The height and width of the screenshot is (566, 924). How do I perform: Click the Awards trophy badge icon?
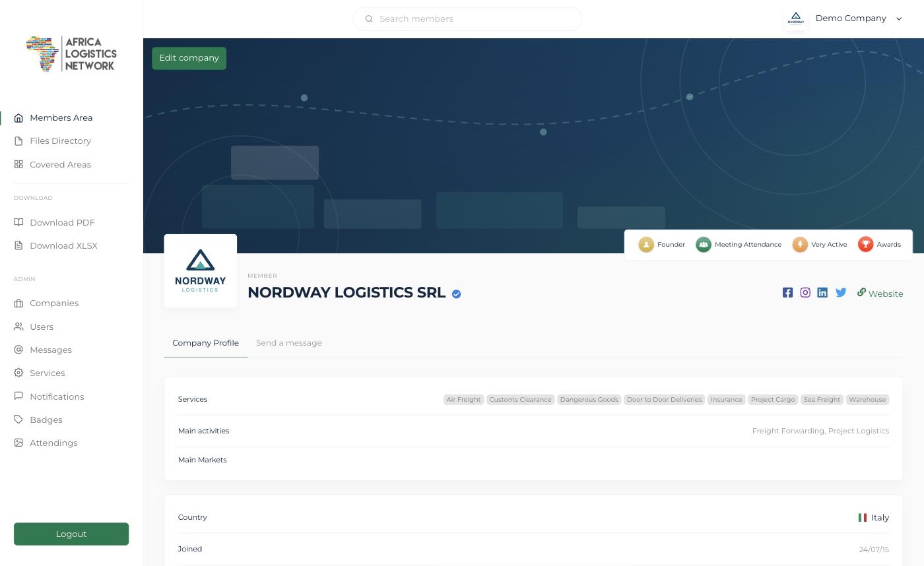865,245
